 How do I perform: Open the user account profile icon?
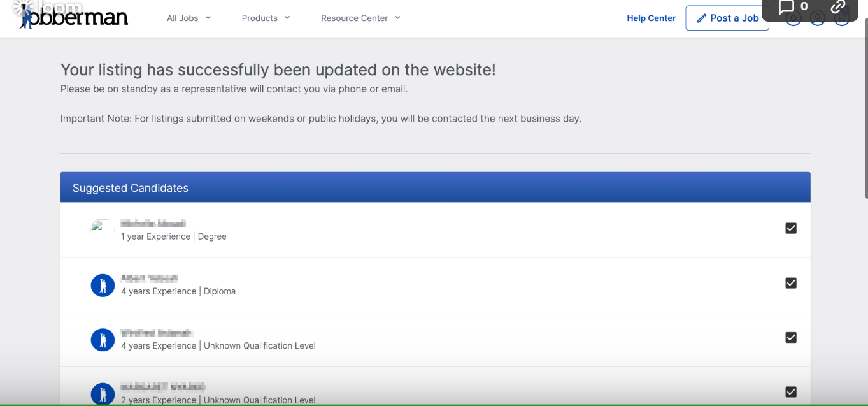pyautogui.click(x=818, y=19)
